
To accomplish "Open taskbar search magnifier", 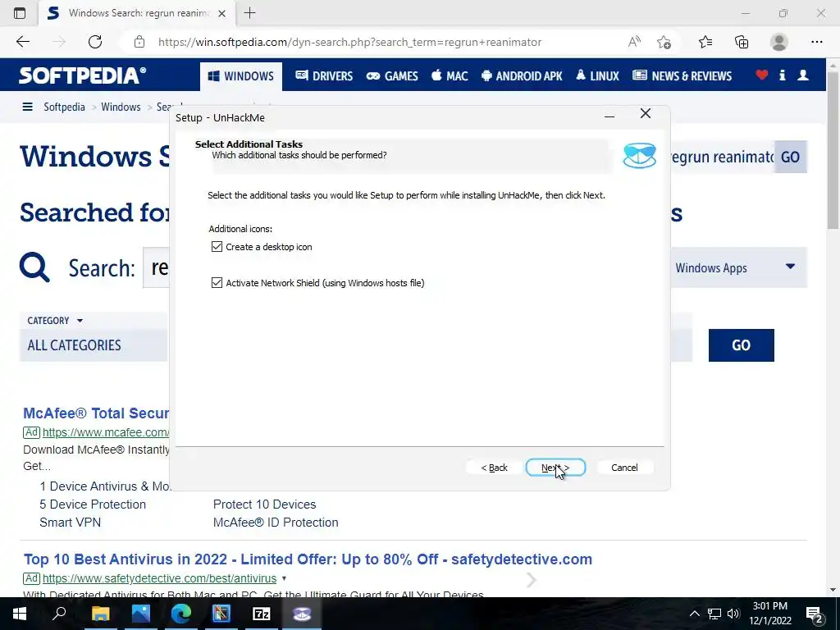I will tap(59, 614).
